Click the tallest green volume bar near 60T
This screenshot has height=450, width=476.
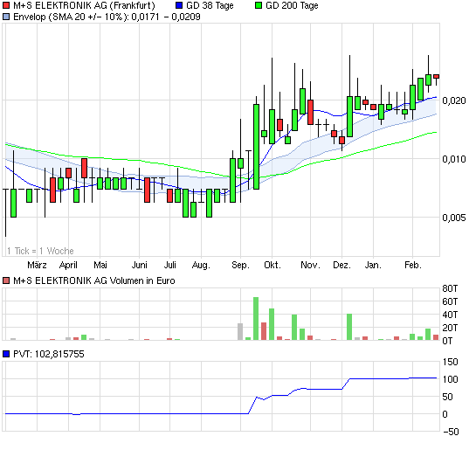click(256, 319)
